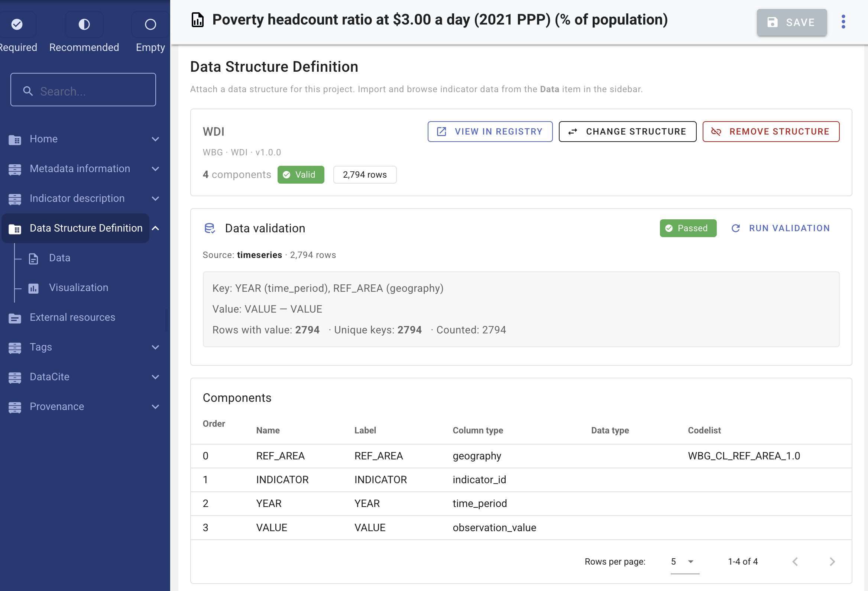Select Data Structure Definition menu item
This screenshot has height=591, width=868.
[86, 228]
